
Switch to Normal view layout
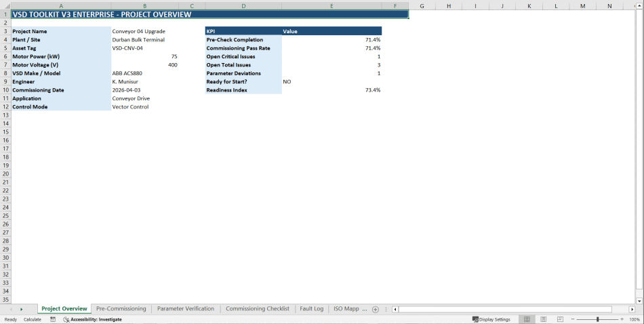(527, 319)
